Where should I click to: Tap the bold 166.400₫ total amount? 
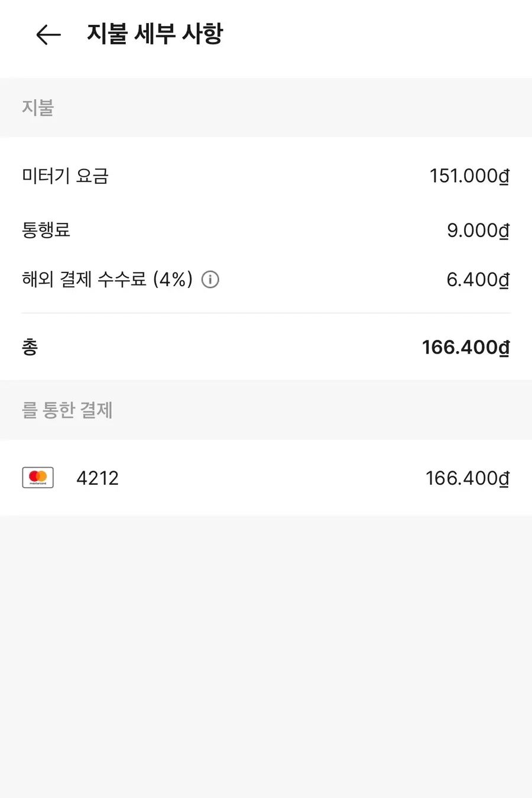466,348
